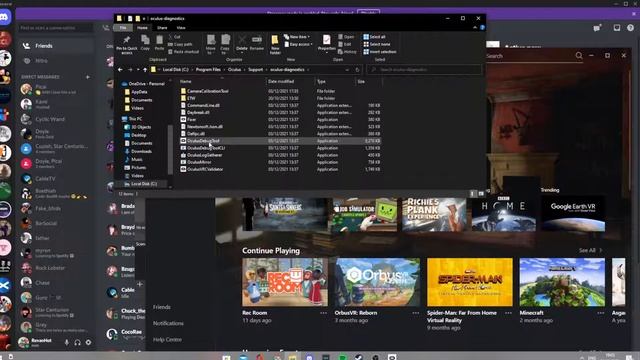
Task: Open options menu for Minecraft card
Action: point(600,313)
